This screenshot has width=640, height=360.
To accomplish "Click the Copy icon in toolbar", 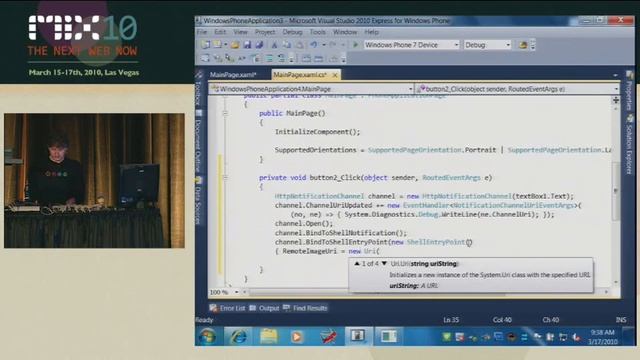I will 287,45.
